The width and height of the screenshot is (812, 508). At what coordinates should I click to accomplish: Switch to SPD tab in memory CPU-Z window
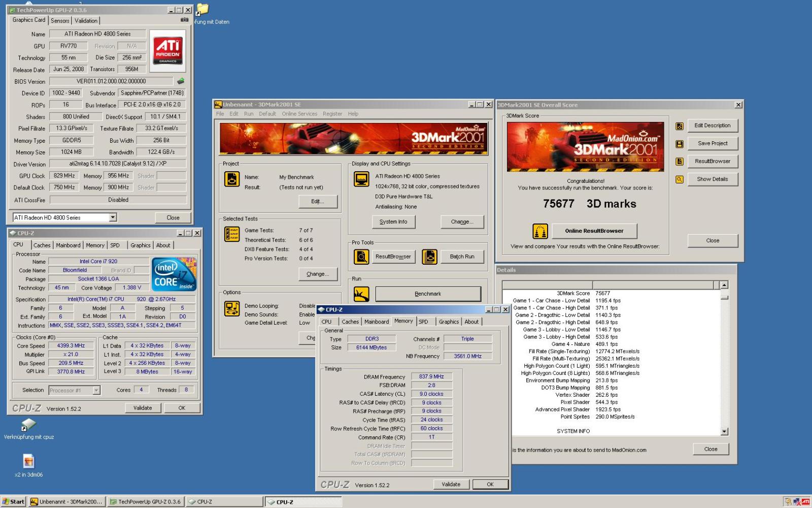[x=423, y=322]
